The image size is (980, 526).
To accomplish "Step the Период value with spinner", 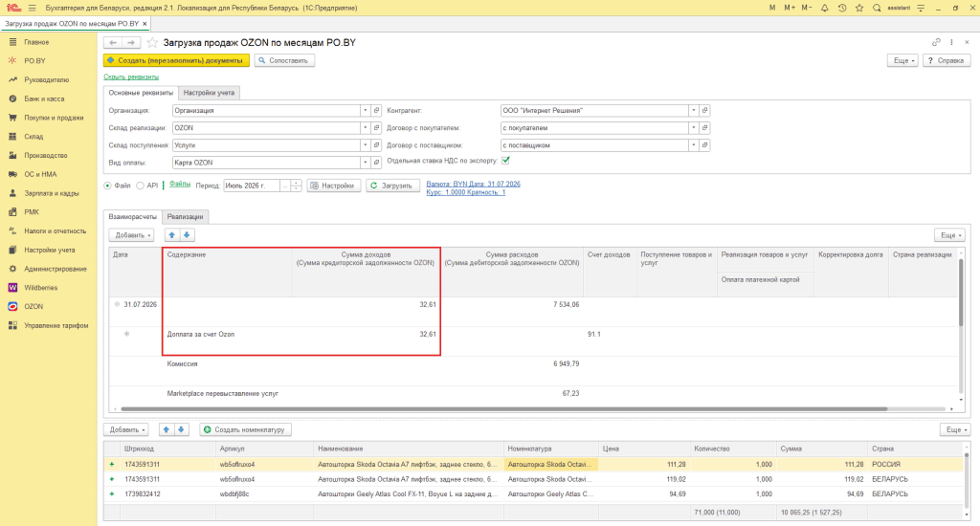I will [x=297, y=186].
